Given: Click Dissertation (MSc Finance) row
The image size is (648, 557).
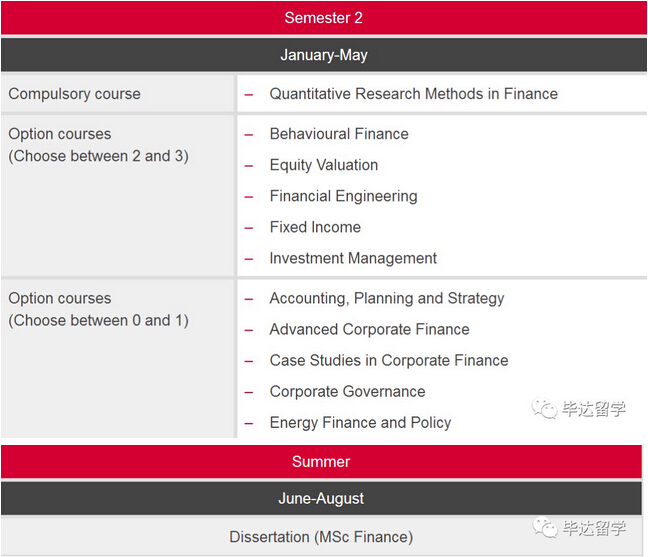Looking at the screenshot, I should [x=321, y=537].
